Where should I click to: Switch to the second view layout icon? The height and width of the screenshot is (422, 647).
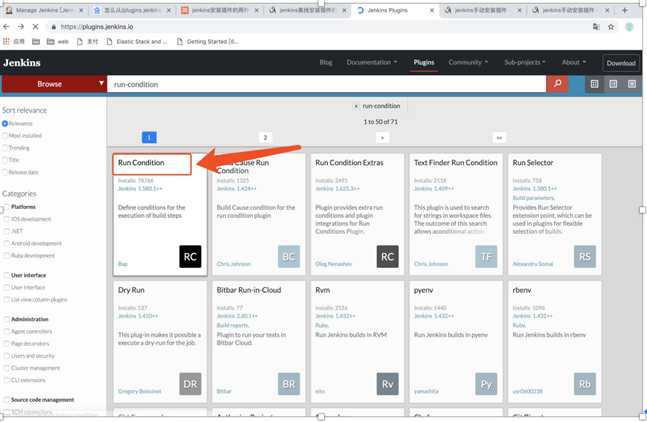(x=613, y=84)
